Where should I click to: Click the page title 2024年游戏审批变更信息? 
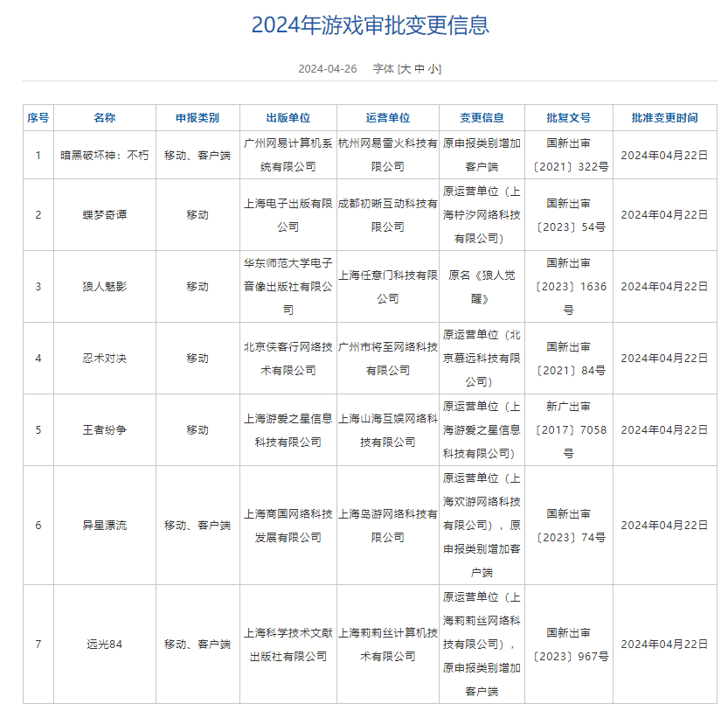(x=370, y=25)
